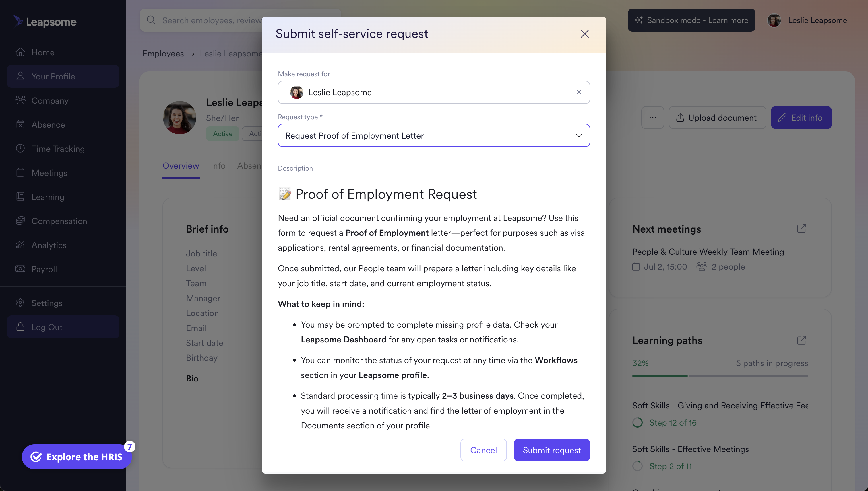The height and width of the screenshot is (491, 868).
Task: Open the more options ellipsis menu
Action: (652, 117)
